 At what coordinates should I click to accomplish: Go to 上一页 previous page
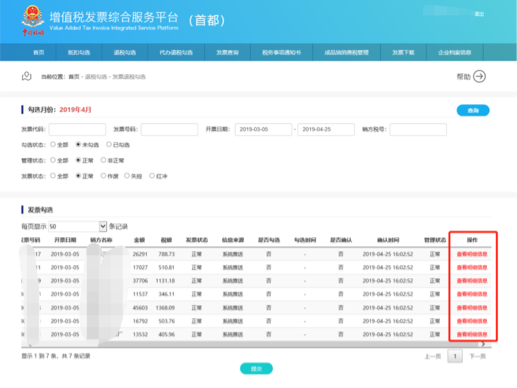point(433,356)
